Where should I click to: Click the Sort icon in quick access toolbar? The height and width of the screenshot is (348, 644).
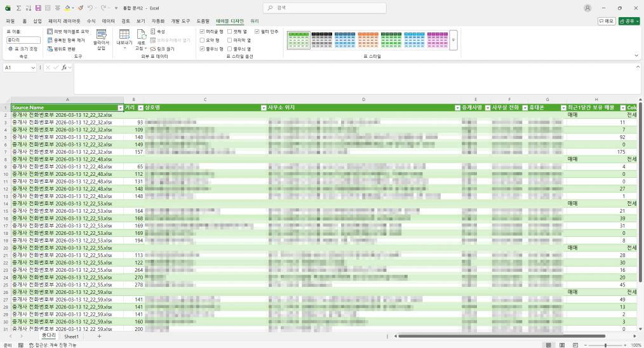pos(29,8)
